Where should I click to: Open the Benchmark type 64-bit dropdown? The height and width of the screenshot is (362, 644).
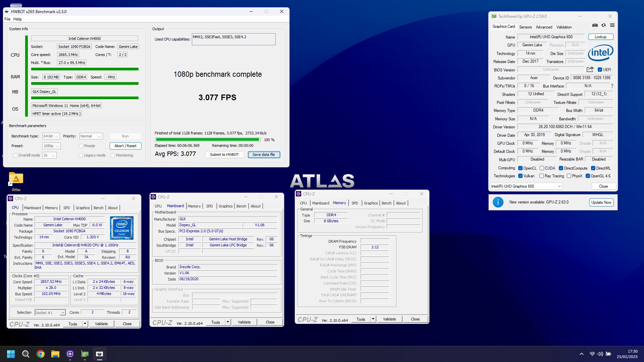(x=51, y=136)
